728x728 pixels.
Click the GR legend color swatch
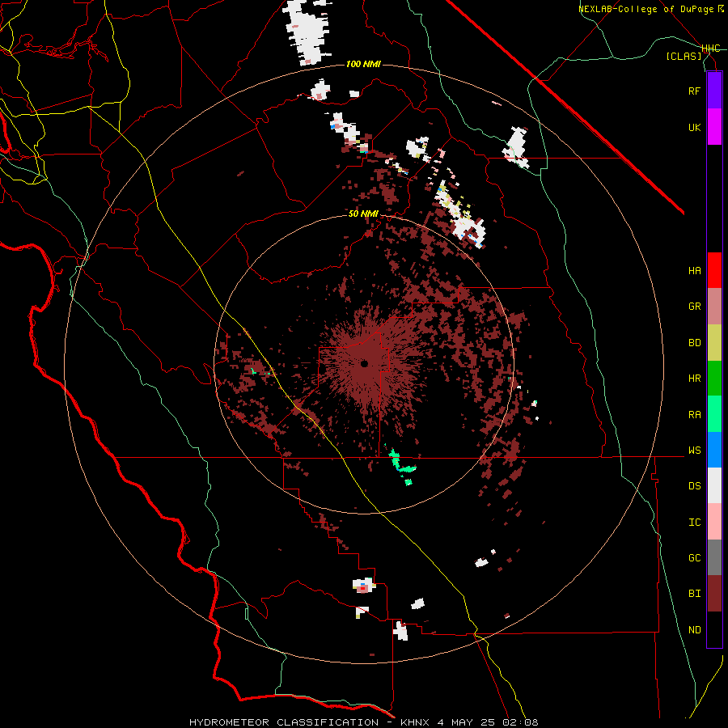(x=714, y=307)
